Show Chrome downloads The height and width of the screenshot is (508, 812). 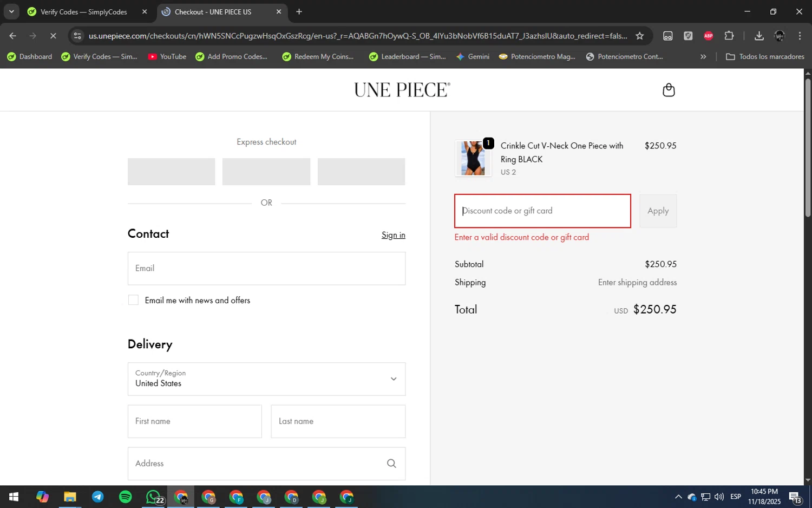click(759, 36)
